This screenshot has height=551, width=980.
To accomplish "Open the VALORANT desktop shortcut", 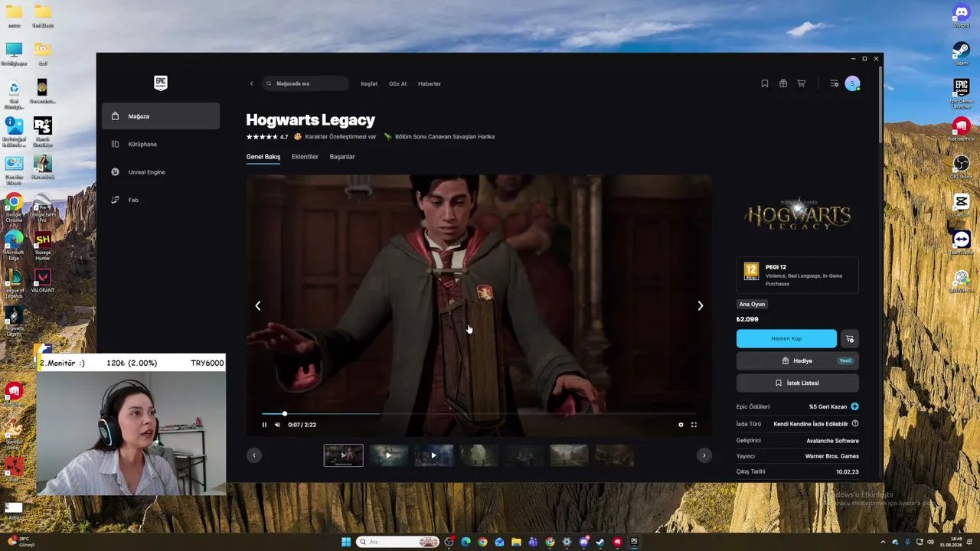I will [x=43, y=280].
